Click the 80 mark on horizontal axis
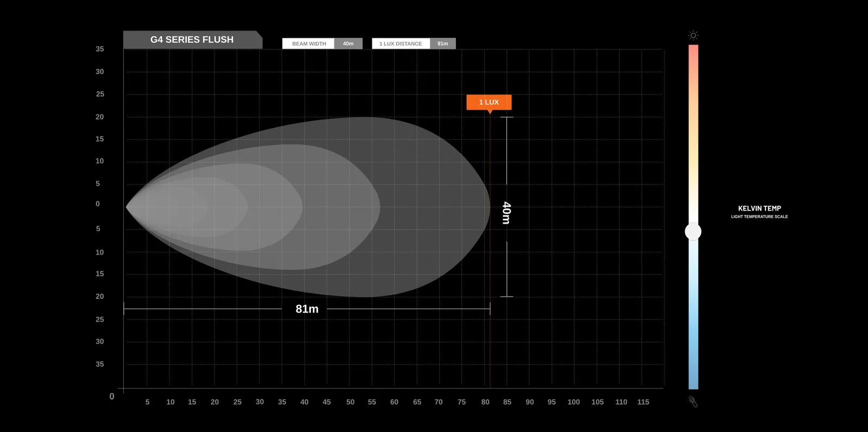This screenshot has width=868, height=432. [x=485, y=402]
